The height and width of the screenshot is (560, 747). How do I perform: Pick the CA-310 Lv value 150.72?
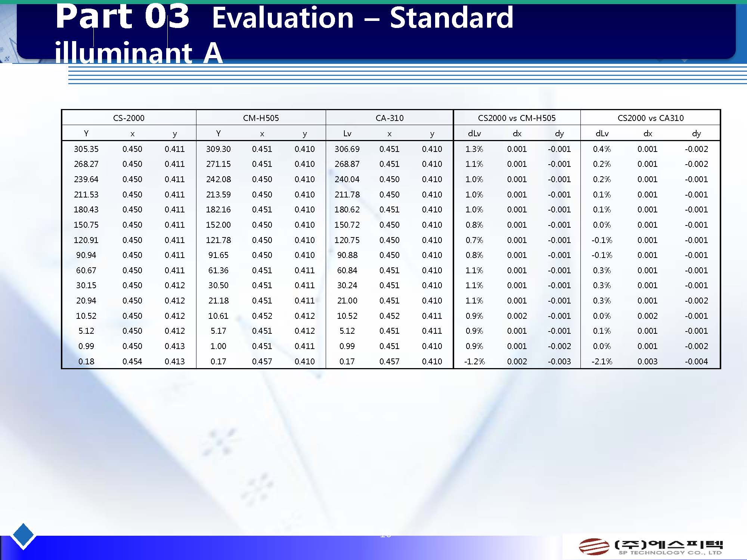tap(347, 225)
